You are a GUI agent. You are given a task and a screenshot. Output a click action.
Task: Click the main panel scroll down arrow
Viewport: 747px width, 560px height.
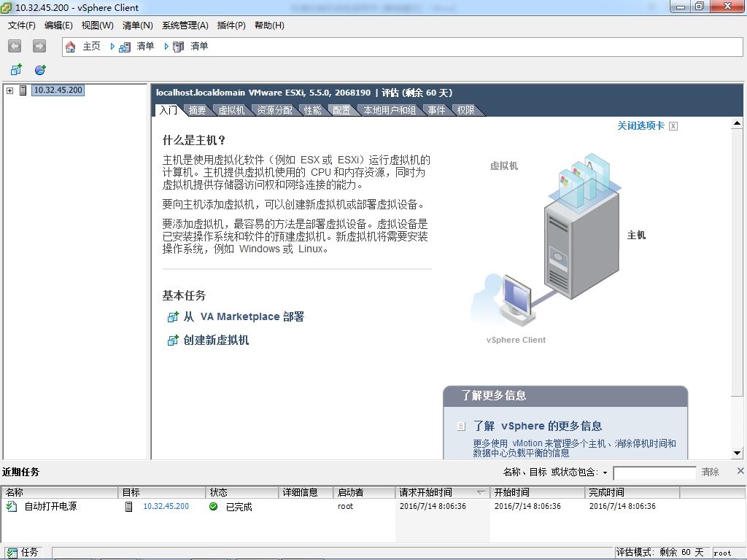pyautogui.click(x=737, y=454)
